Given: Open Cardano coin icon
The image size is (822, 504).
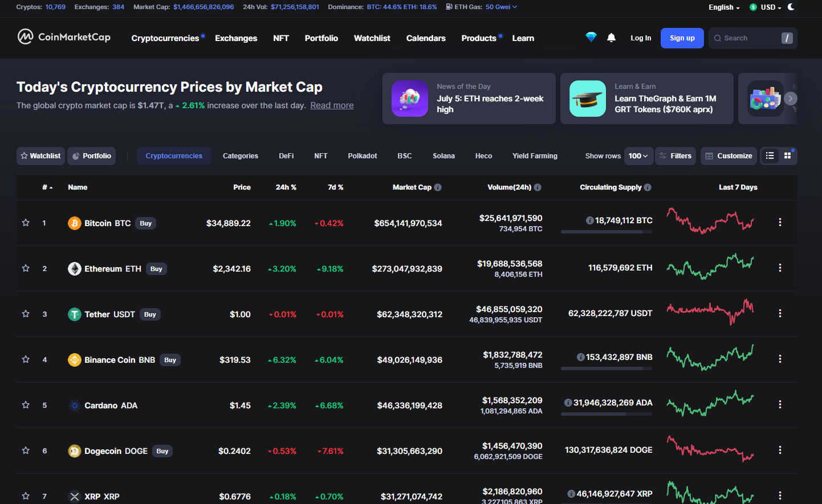Looking at the screenshot, I should pos(75,405).
